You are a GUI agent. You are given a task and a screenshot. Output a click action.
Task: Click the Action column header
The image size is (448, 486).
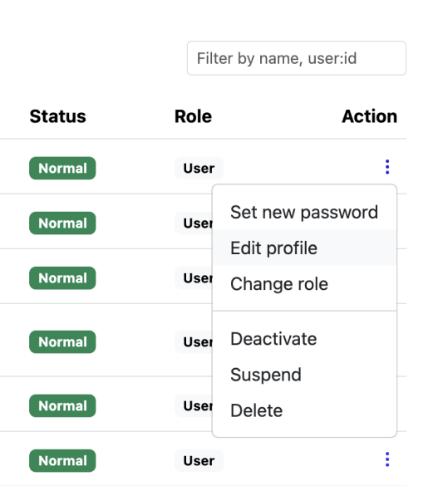pos(369,116)
